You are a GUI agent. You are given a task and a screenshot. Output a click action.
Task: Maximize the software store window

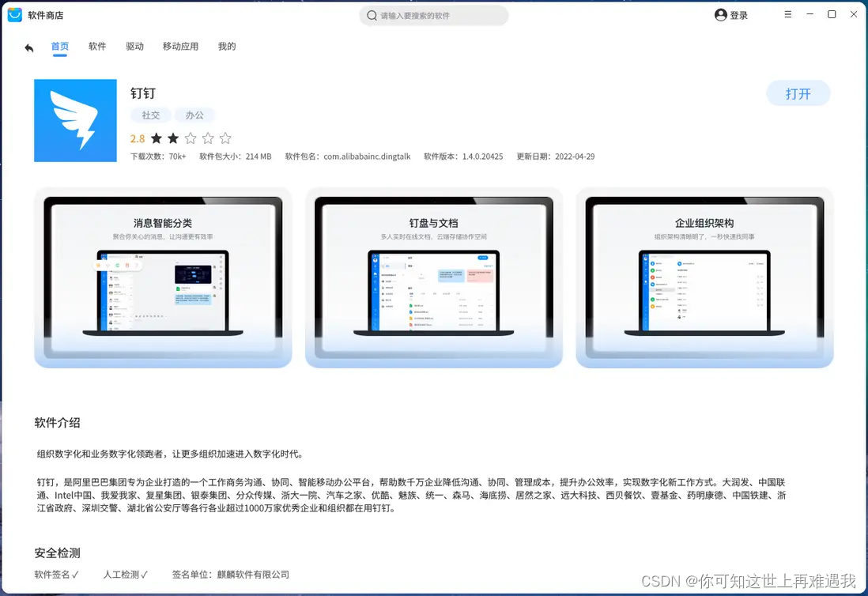pos(832,14)
